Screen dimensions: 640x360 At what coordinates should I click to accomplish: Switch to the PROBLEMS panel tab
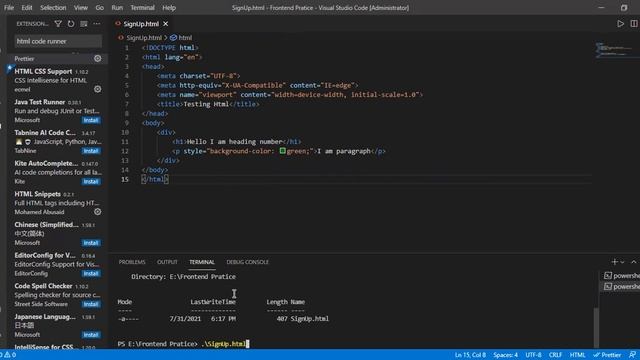click(x=132, y=262)
